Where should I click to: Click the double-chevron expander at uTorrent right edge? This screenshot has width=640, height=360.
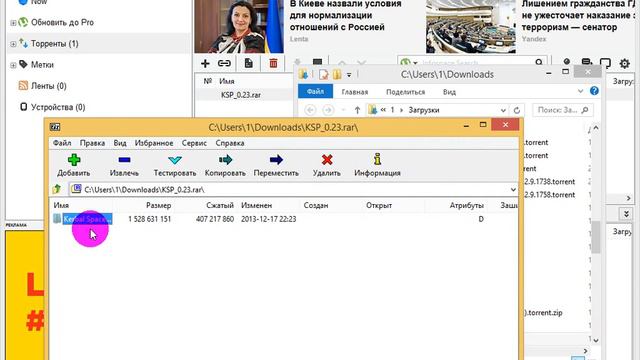click(627, 213)
